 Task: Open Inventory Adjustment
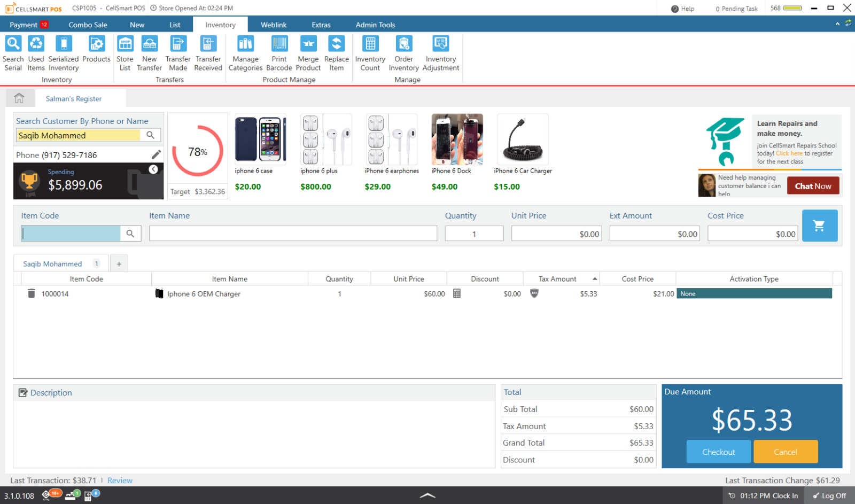tap(440, 52)
